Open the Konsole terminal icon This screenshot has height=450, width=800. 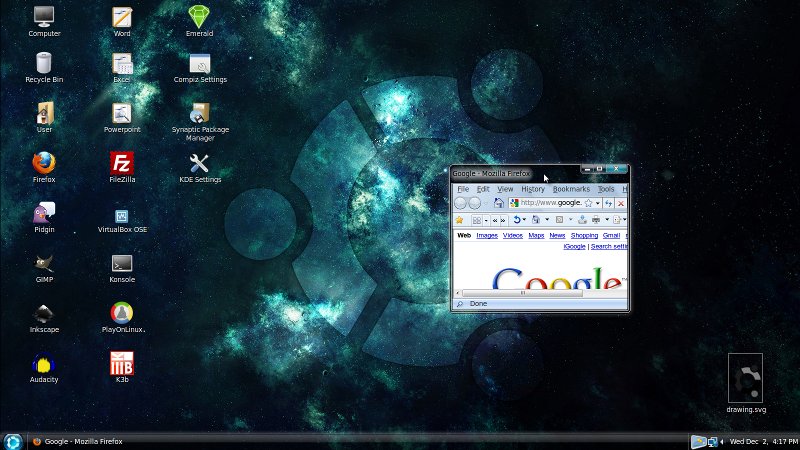[122, 268]
